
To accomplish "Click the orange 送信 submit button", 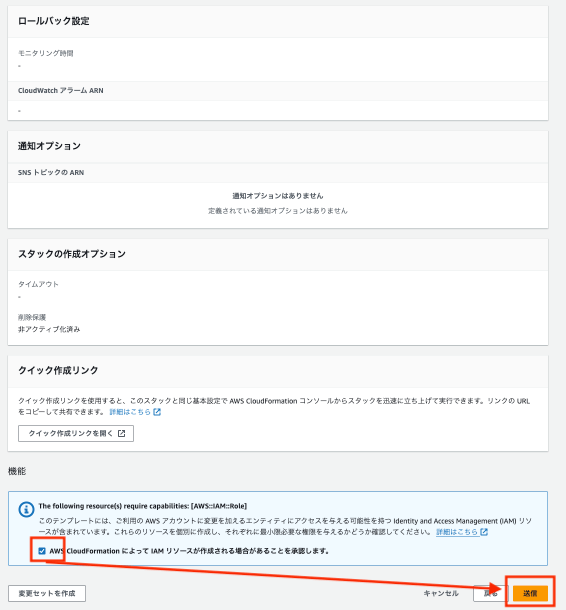I will [530, 593].
